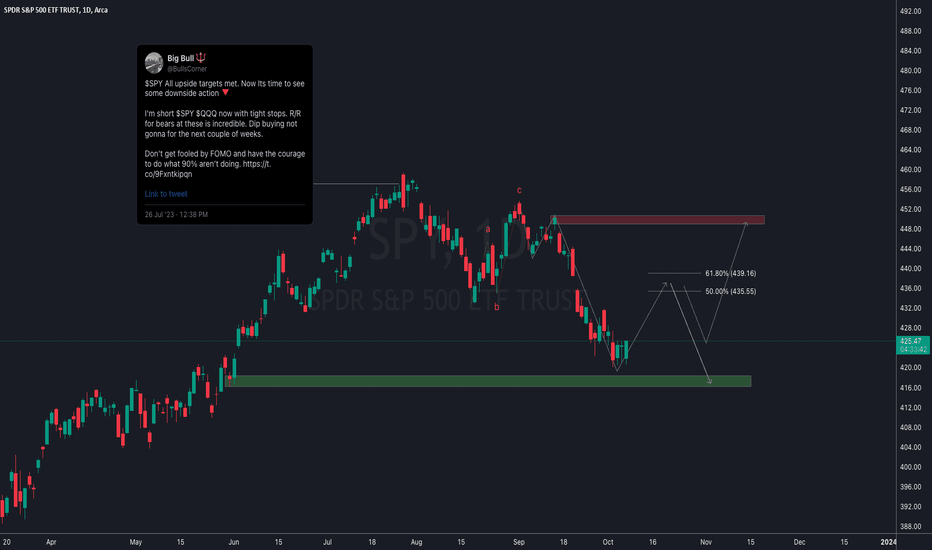Select the 50.00% (435.55) Fibonacci label

click(731, 291)
